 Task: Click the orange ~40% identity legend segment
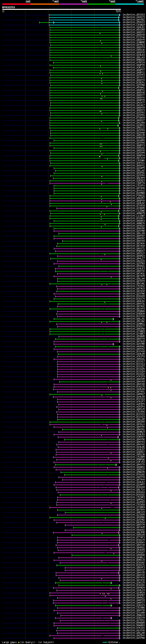point(45,4)
